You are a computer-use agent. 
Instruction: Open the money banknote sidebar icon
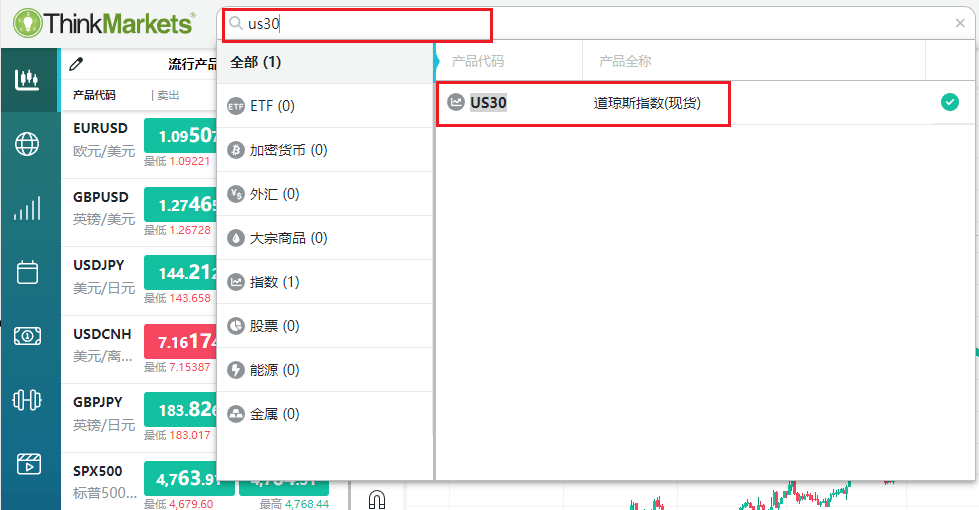tap(27, 336)
